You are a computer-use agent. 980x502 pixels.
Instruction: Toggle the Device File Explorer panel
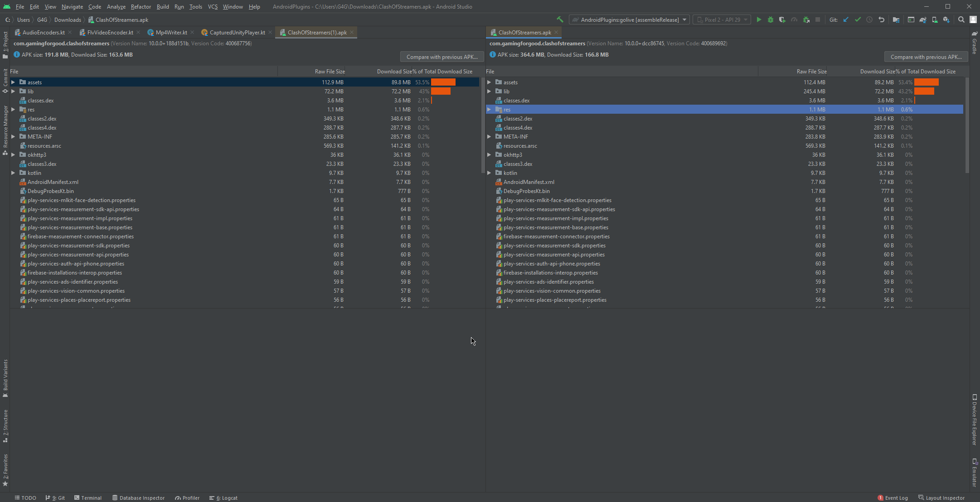975,421
